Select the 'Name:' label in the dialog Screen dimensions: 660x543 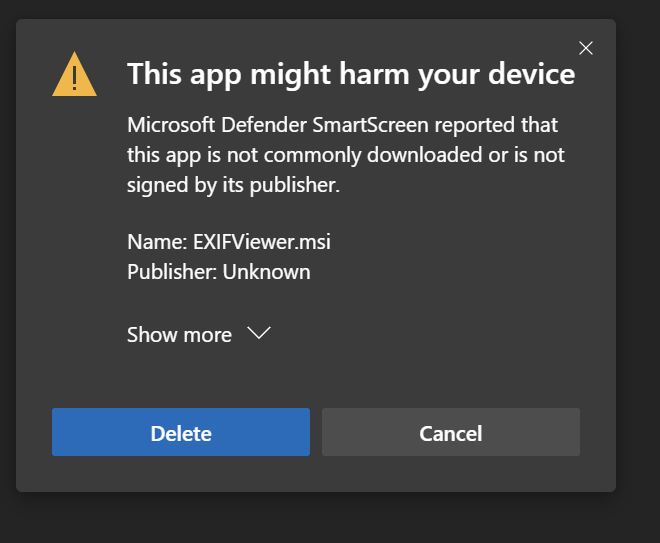157,241
